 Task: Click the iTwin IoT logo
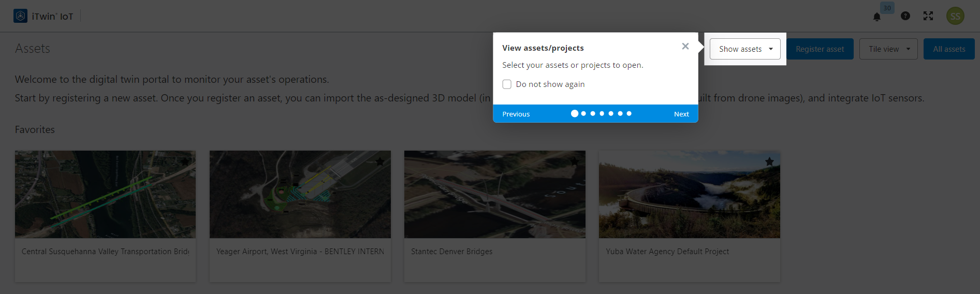click(21, 16)
